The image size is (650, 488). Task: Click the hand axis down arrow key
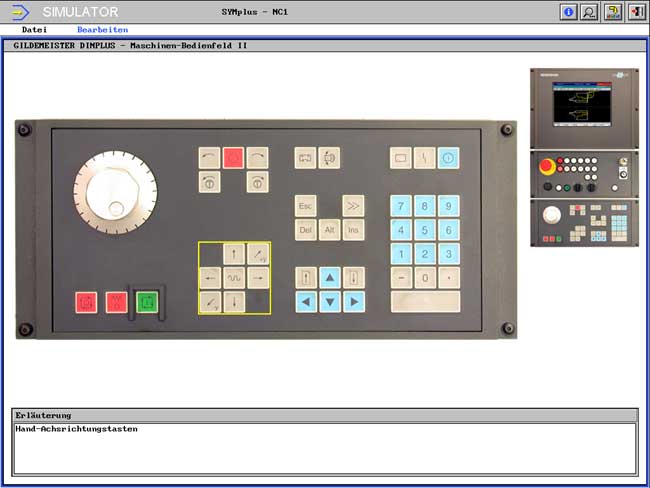click(234, 302)
